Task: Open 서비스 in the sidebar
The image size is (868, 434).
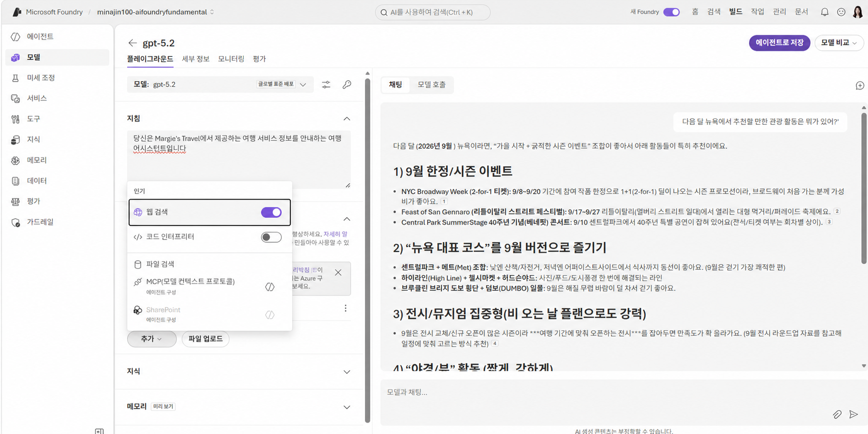Action: [57, 98]
